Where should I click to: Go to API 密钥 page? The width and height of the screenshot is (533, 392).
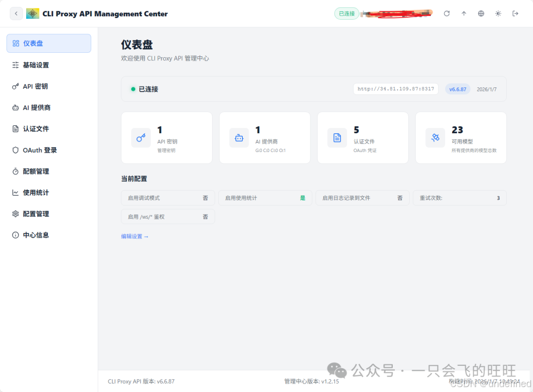coord(48,86)
